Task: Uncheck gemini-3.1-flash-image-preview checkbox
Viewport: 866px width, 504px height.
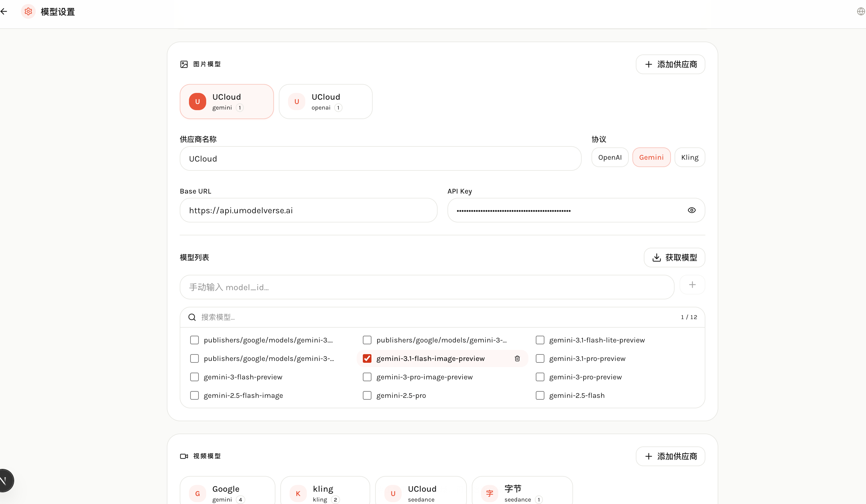Action: pyautogui.click(x=367, y=358)
